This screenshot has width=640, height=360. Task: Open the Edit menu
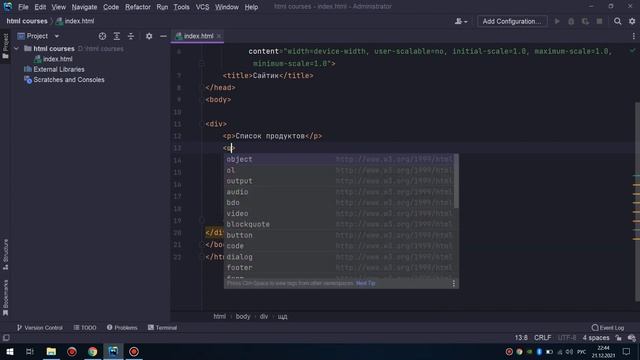[40, 7]
